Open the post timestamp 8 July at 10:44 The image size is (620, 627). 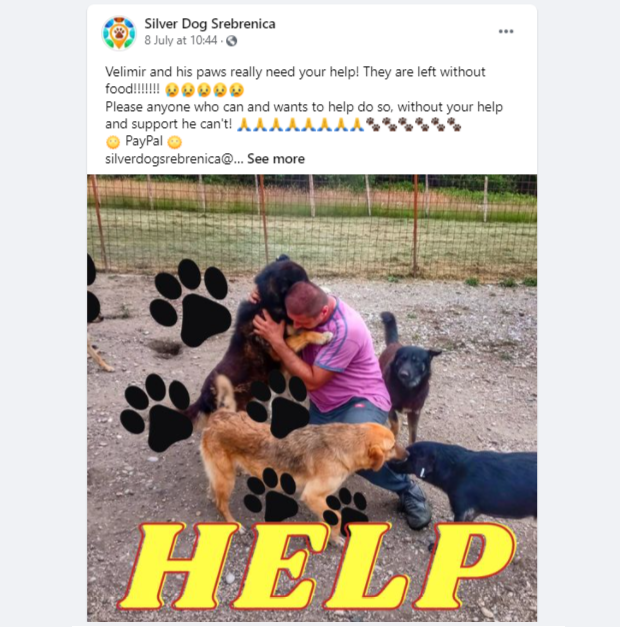[181, 40]
